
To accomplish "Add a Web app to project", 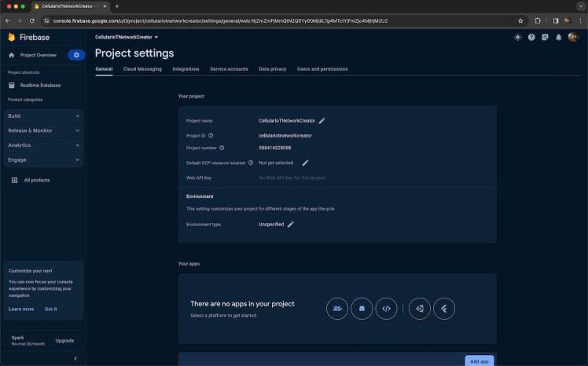I will click(386, 309).
